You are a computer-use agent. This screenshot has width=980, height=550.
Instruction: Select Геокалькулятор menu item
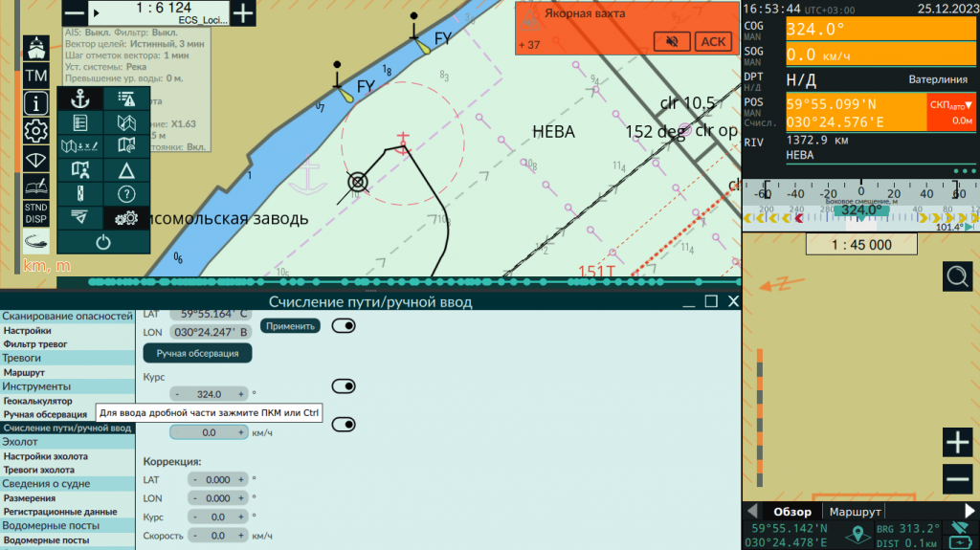tap(37, 401)
